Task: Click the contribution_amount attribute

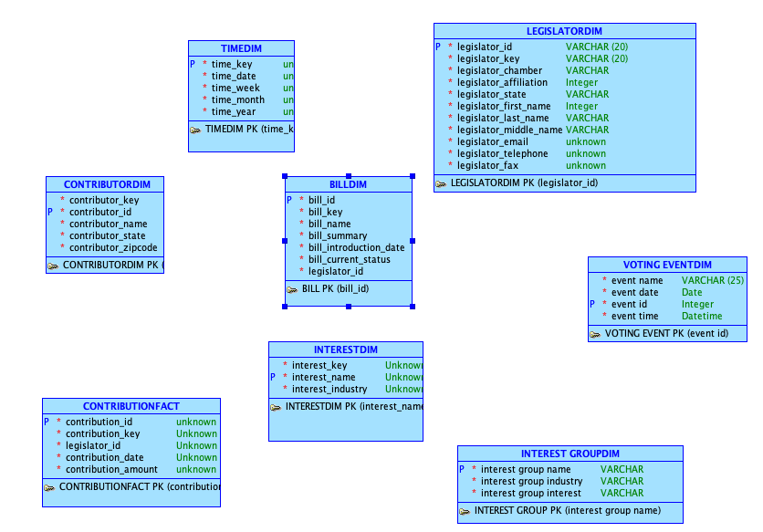Action: (x=111, y=469)
